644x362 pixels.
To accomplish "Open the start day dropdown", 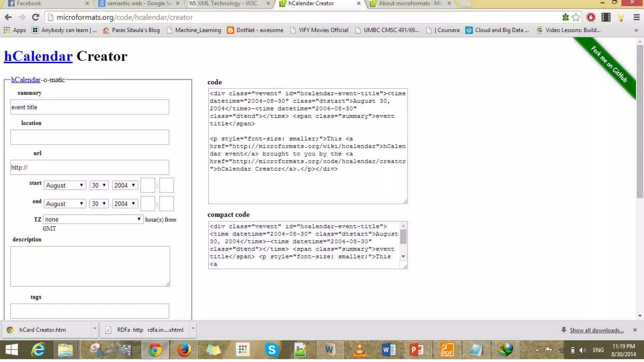I will [x=99, y=185].
